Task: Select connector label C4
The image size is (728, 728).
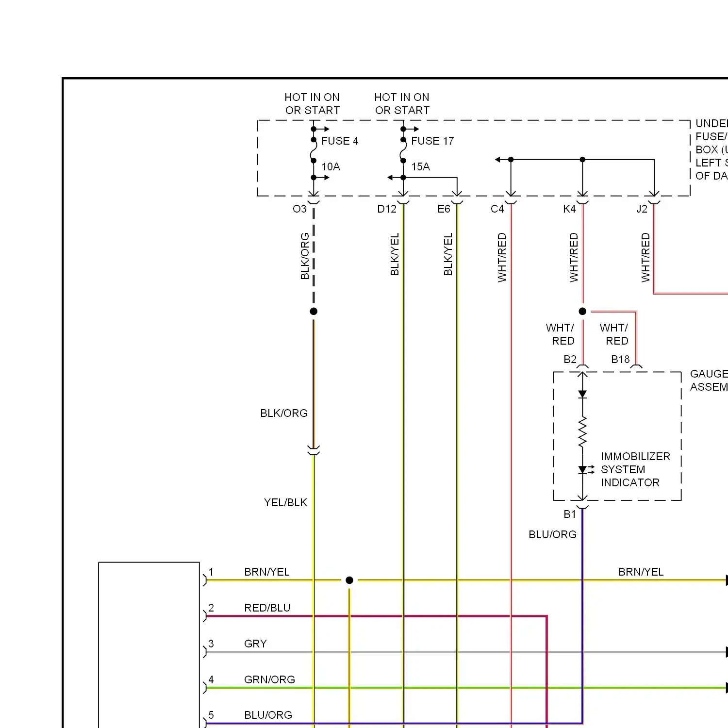Action: pyautogui.click(x=497, y=209)
